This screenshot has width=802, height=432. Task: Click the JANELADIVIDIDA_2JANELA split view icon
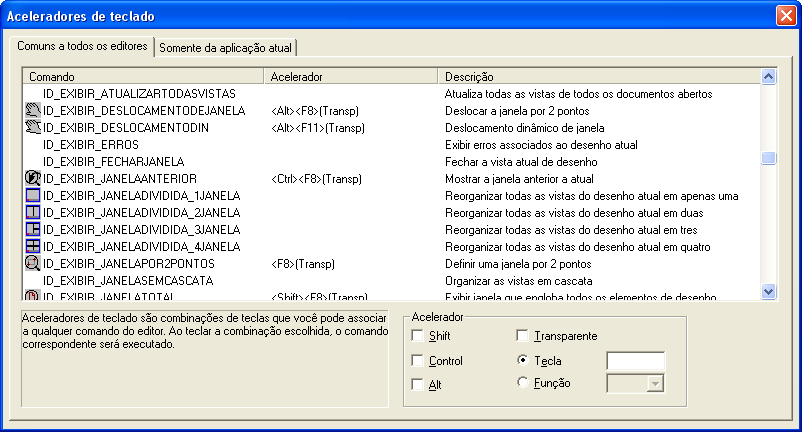click(x=31, y=212)
